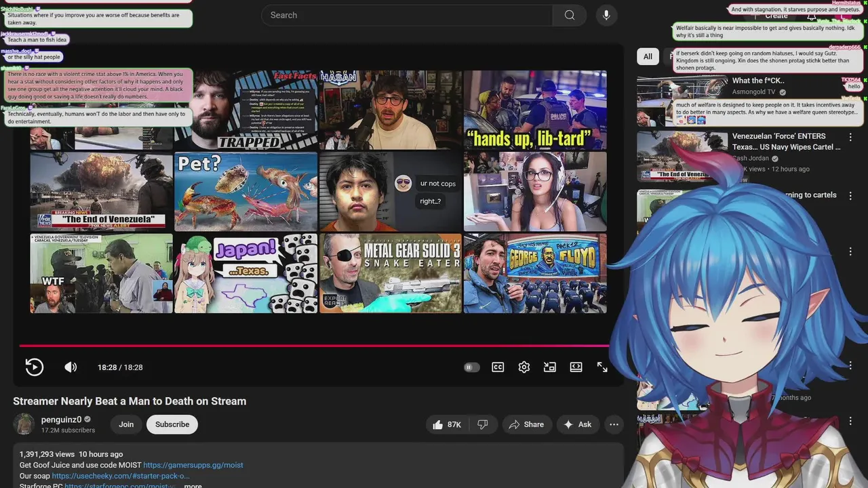Click the video title text
This screenshot has width=868, height=488.
(x=130, y=401)
